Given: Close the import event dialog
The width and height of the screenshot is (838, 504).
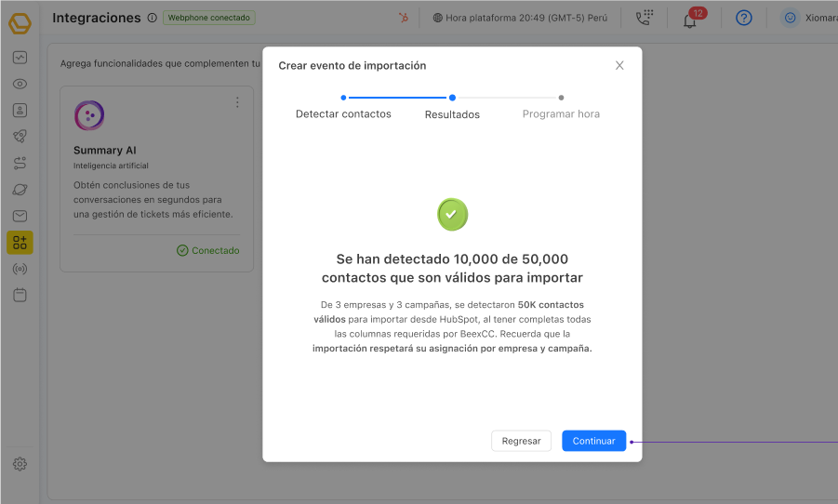Looking at the screenshot, I should [619, 65].
